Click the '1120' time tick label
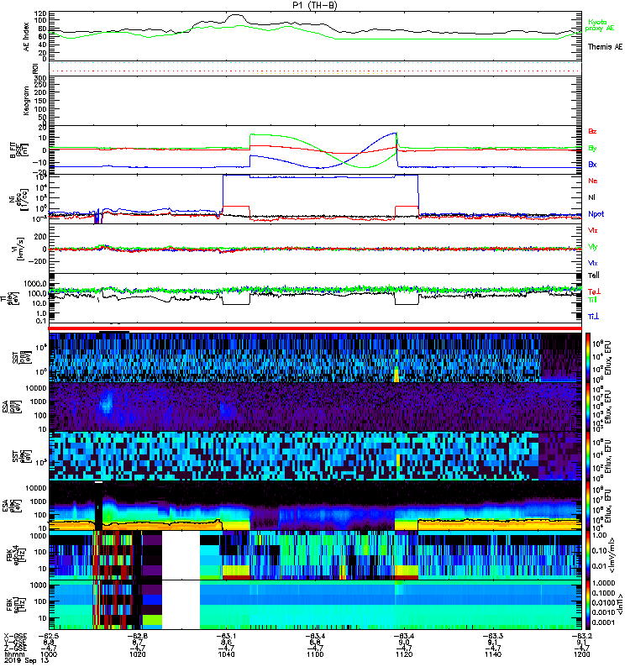The image size is (630, 672). click(x=404, y=654)
